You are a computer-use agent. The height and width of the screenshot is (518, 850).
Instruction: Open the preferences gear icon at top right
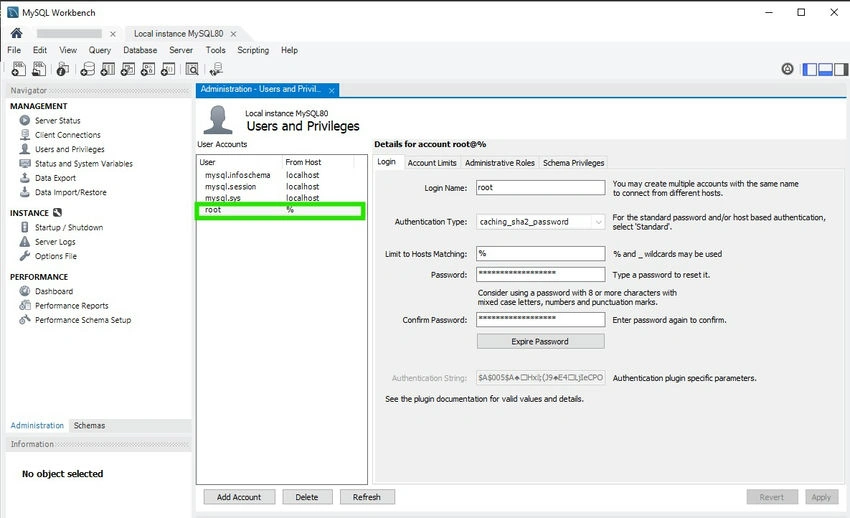(x=787, y=69)
